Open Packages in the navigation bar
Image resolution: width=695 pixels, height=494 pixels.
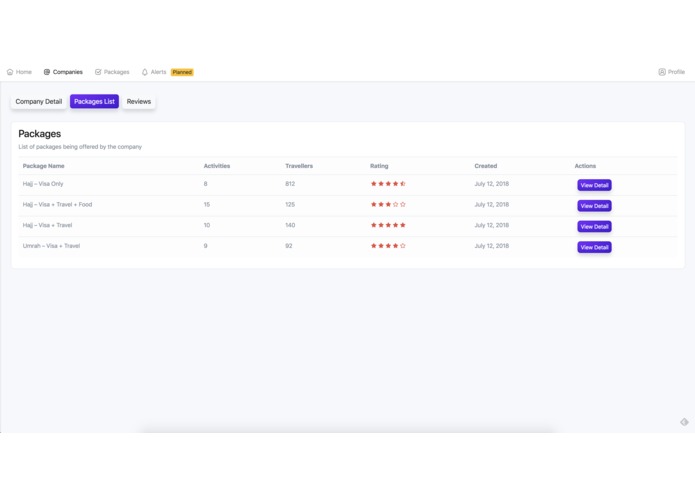point(112,72)
